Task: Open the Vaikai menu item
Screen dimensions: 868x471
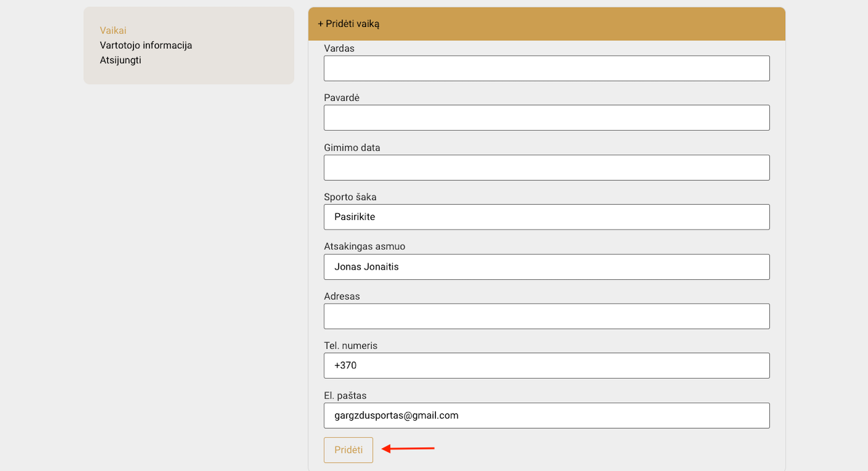Action: 113,31
